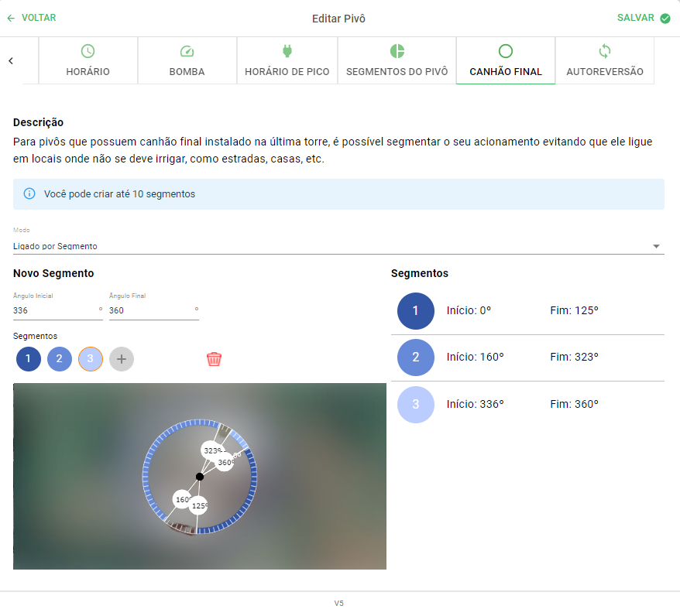Select segment 2 circle under Novo Segmento

(60, 359)
